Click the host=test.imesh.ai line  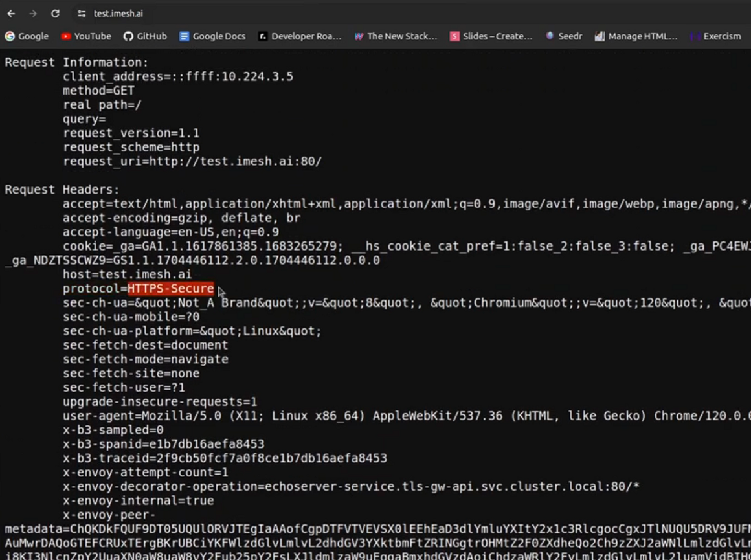click(x=127, y=274)
